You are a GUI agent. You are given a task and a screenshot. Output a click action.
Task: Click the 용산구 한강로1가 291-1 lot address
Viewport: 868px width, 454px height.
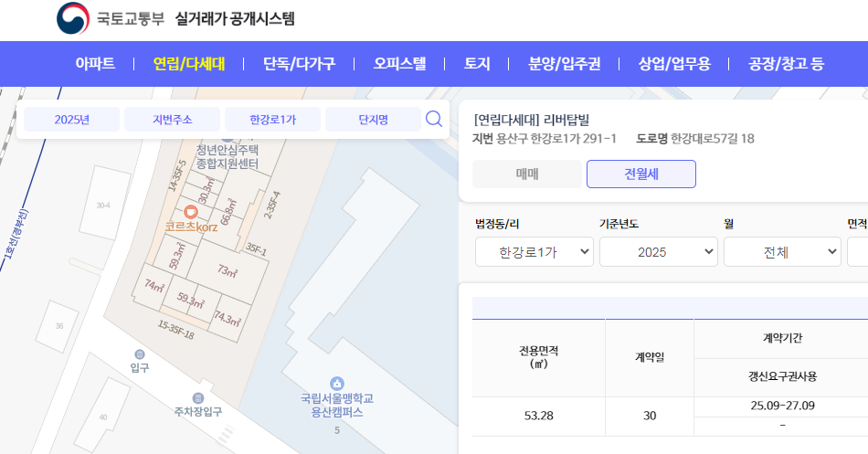click(556, 139)
